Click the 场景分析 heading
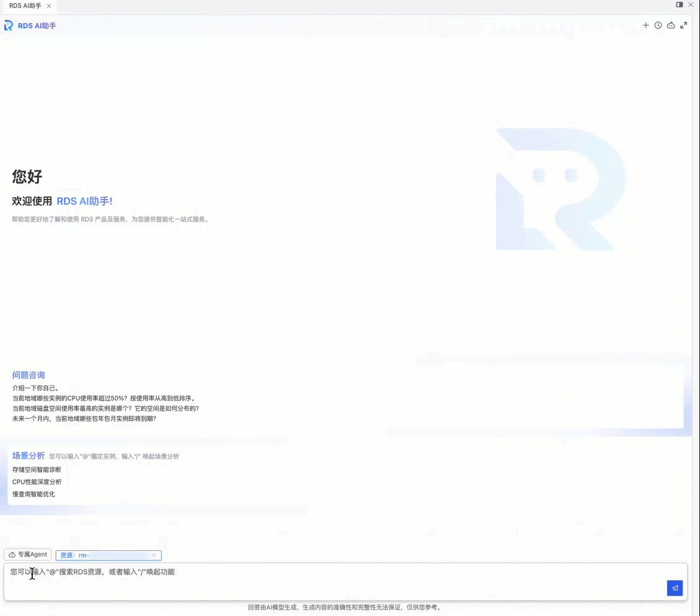 28,455
